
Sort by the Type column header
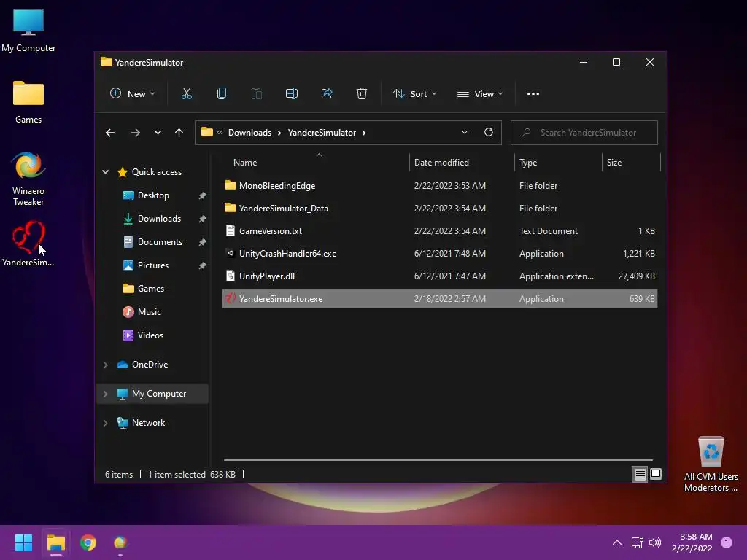[558, 163]
